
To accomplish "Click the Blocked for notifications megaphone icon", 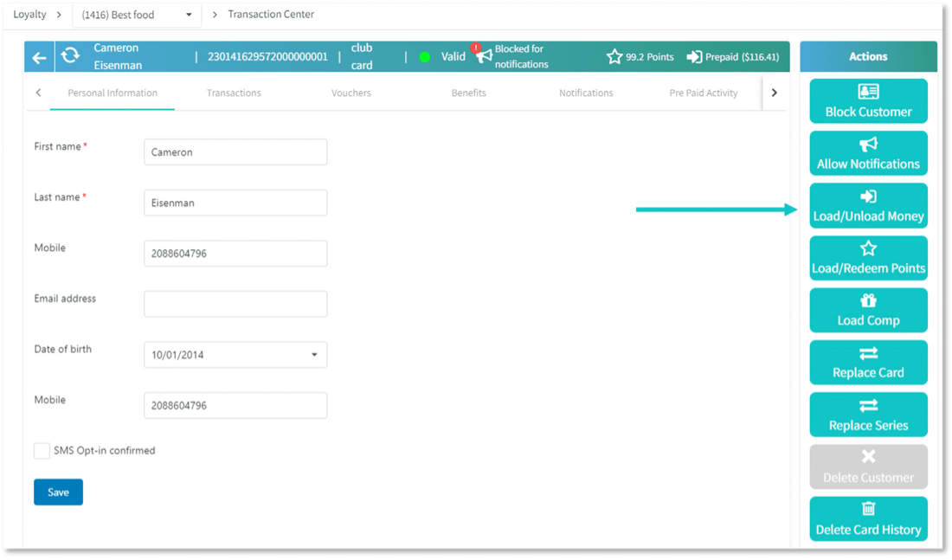I will [x=483, y=56].
